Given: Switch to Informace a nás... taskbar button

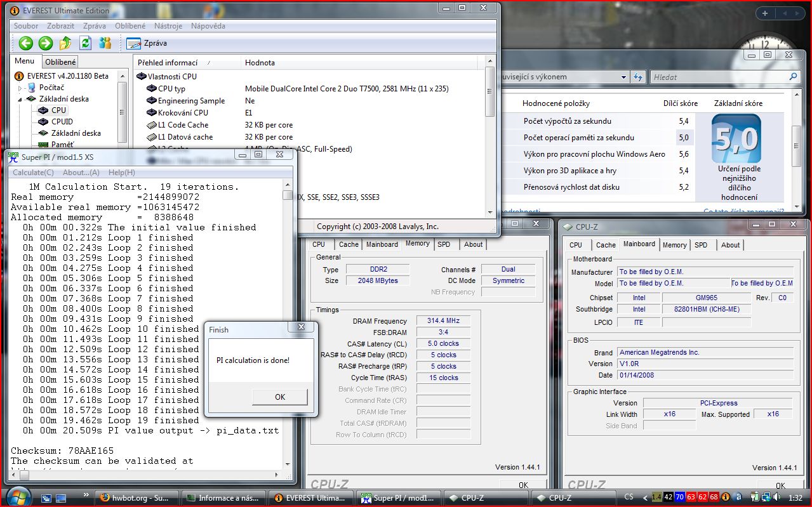Looking at the screenshot, I should point(225,498).
